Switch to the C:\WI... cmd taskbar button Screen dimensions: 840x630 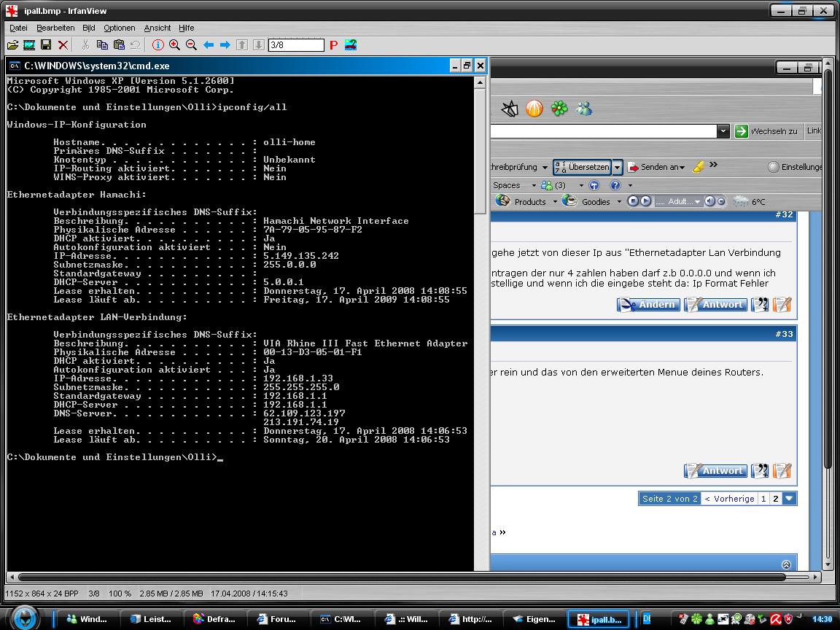pyautogui.click(x=341, y=619)
